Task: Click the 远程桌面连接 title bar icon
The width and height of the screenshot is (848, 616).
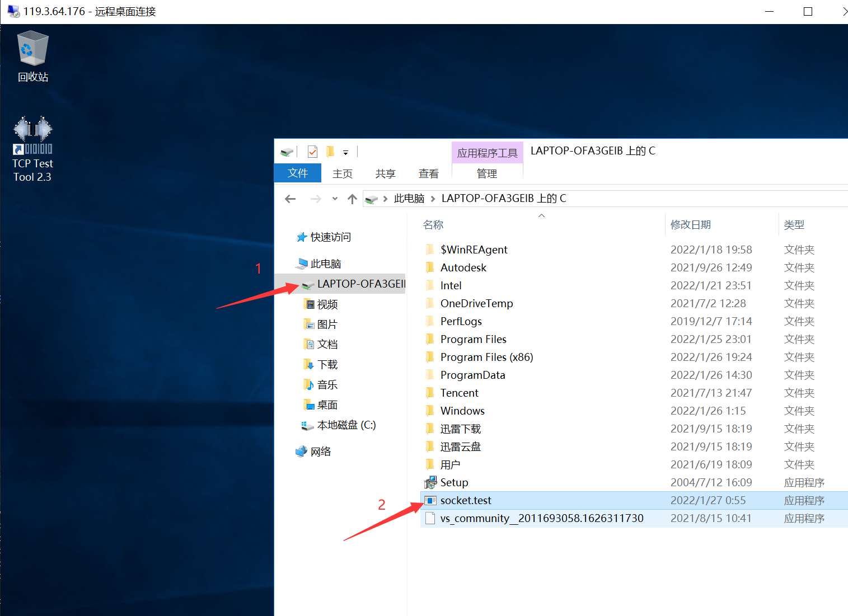Action: 13,11
